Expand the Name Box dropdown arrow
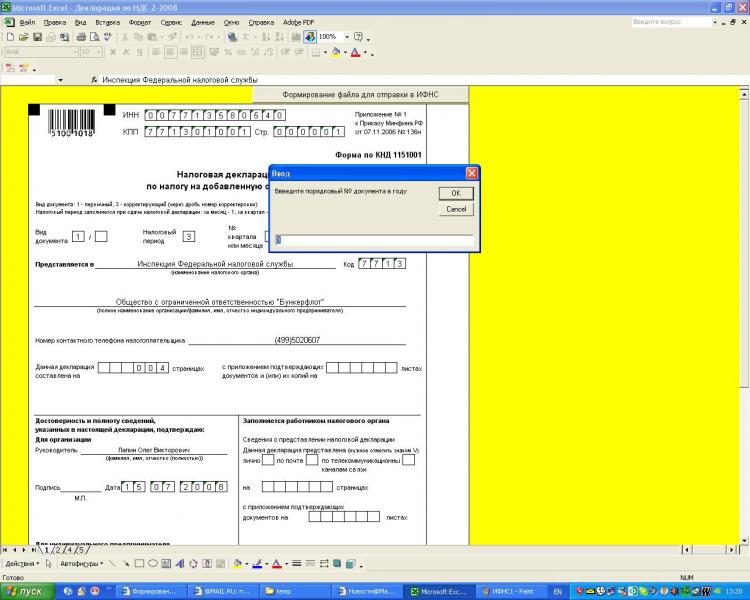Image resolution: width=750 pixels, height=600 pixels. click(61, 80)
